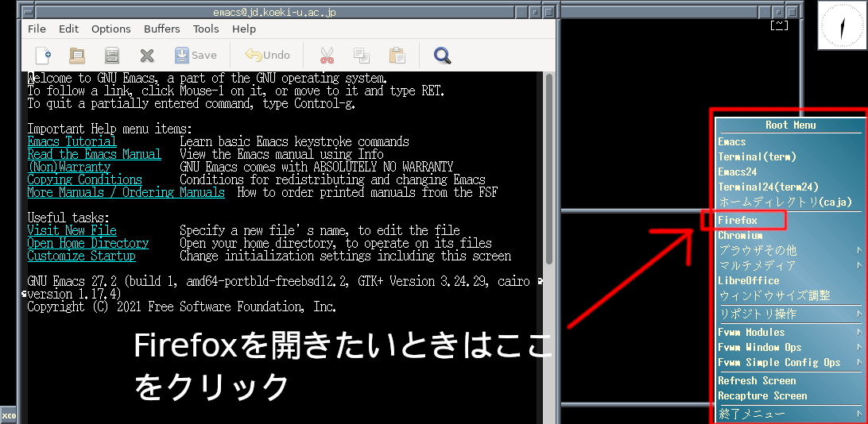Screen dimensions: 868x424
Task: Open the Buffers menu
Action: (x=161, y=29)
